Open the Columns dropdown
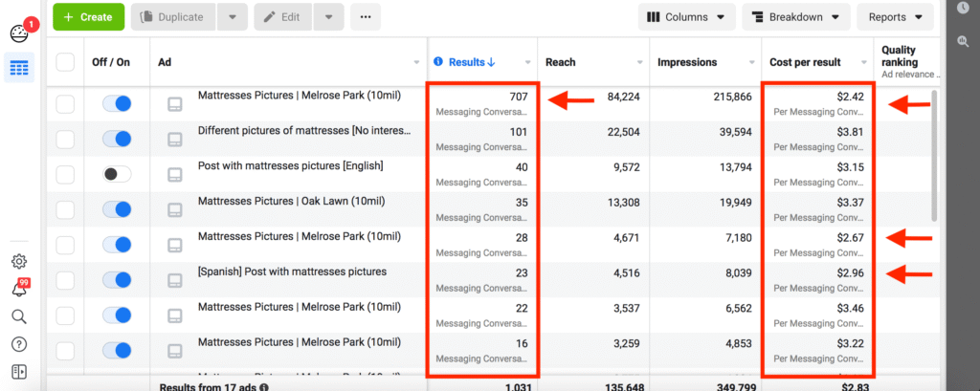The width and height of the screenshot is (980, 391). pyautogui.click(x=686, y=17)
